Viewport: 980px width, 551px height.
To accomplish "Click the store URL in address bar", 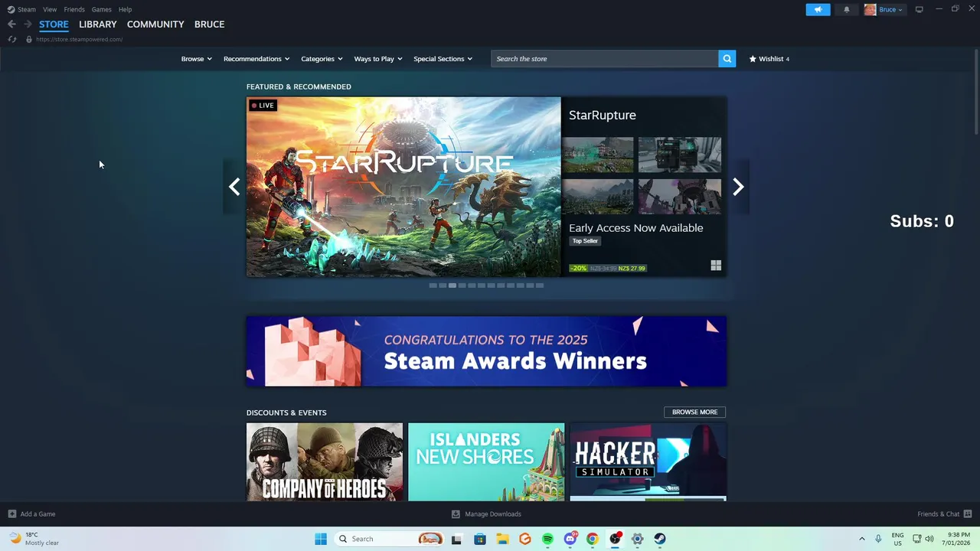I will click(x=79, y=39).
